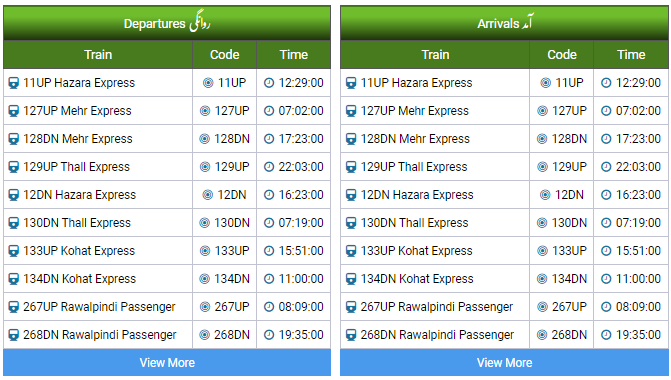
Task: Click train icon for 129UP Thall Express in Arrivals
Action: [351, 167]
